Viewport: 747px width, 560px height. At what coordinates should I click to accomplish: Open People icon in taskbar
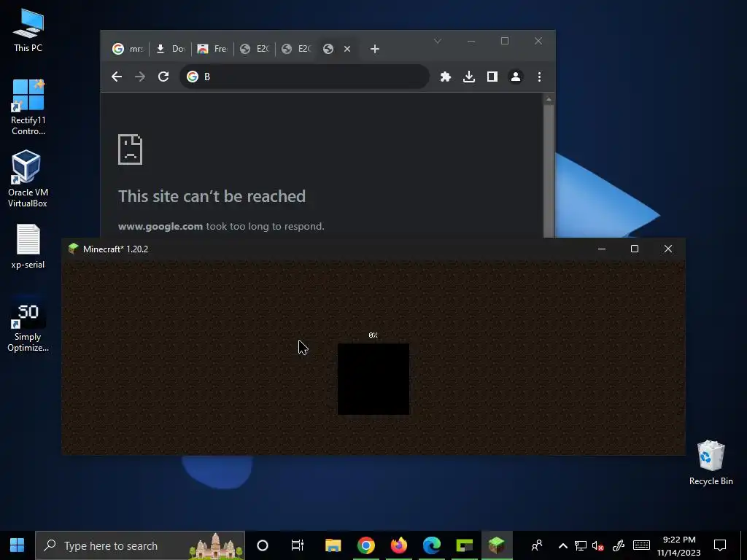click(537, 545)
